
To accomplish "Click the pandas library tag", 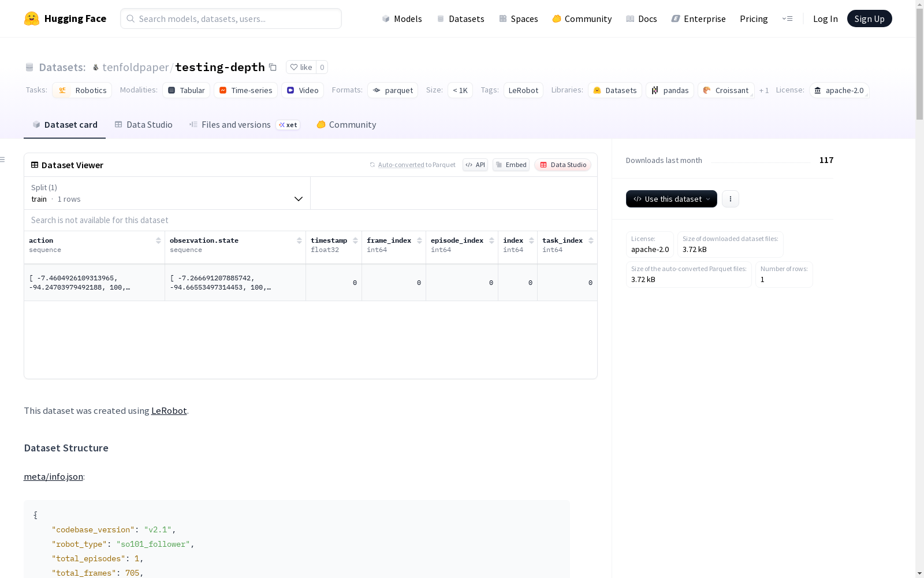I will click(x=670, y=90).
